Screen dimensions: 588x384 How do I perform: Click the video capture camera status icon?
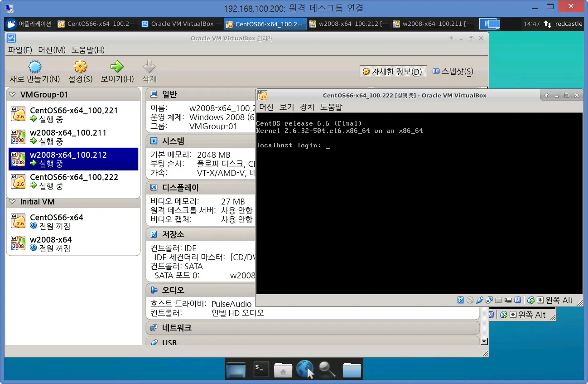pos(508,300)
